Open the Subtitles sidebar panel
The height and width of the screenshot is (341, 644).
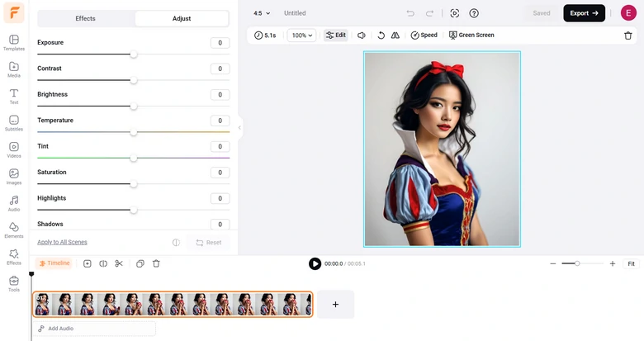click(x=13, y=123)
